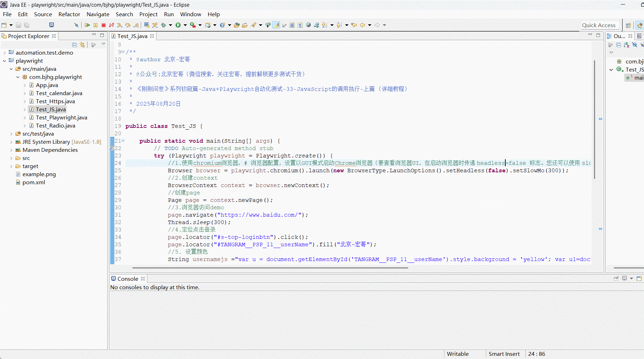Expand the automation.test.demo project
This screenshot has width=644, height=359.
[x=5, y=53]
